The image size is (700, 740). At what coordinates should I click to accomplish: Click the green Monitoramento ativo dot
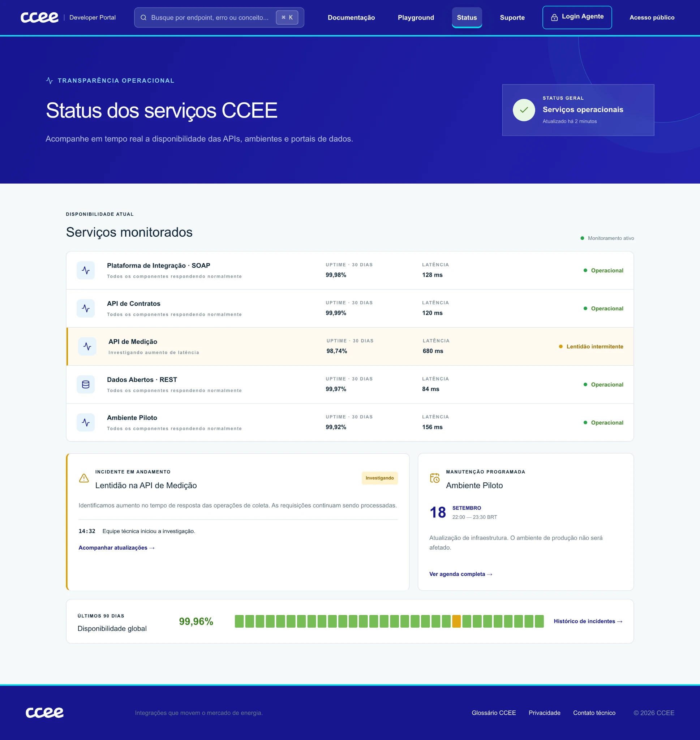point(582,238)
